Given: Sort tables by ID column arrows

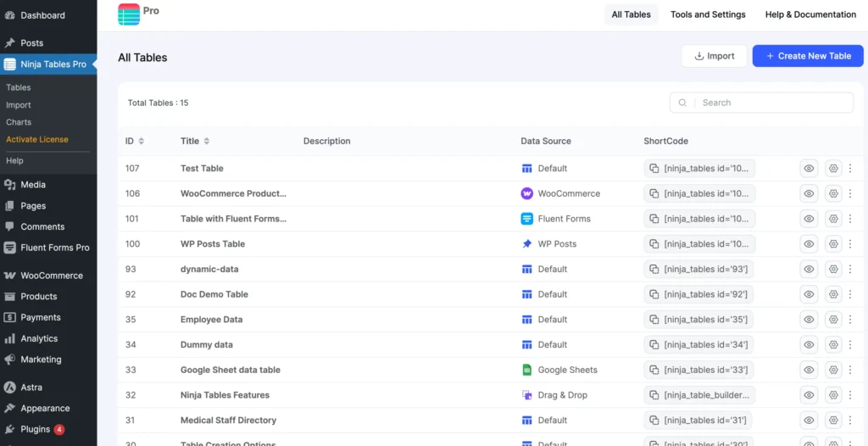Looking at the screenshot, I should 142,142.
